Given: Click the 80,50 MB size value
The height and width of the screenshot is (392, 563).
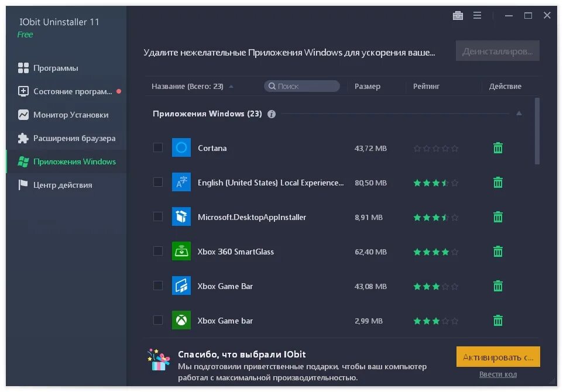Looking at the screenshot, I should coord(370,183).
